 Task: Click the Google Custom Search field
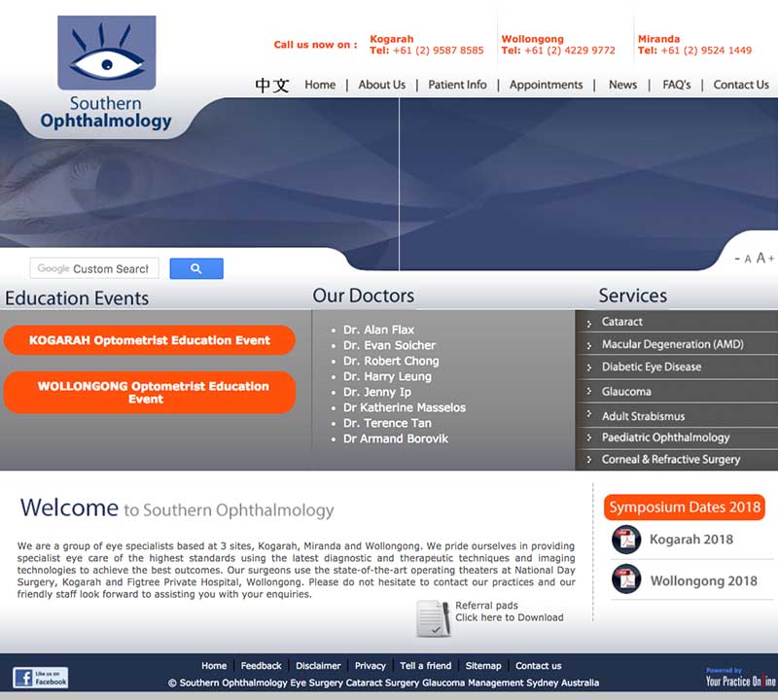pyautogui.click(x=94, y=268)
